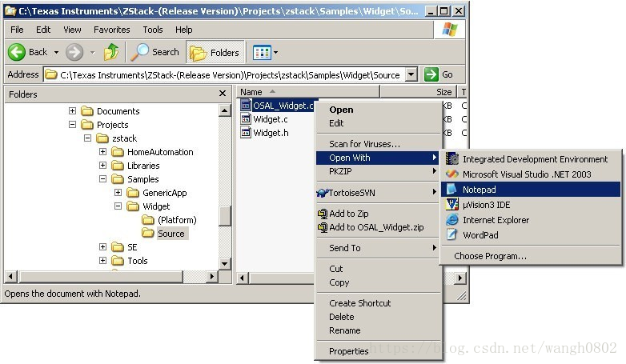Viewport: 626px width, 364px height.
Task: Click the Add to OSAL_Widget.zip icon
Action: pyautogui.click(x=322, y=227)
